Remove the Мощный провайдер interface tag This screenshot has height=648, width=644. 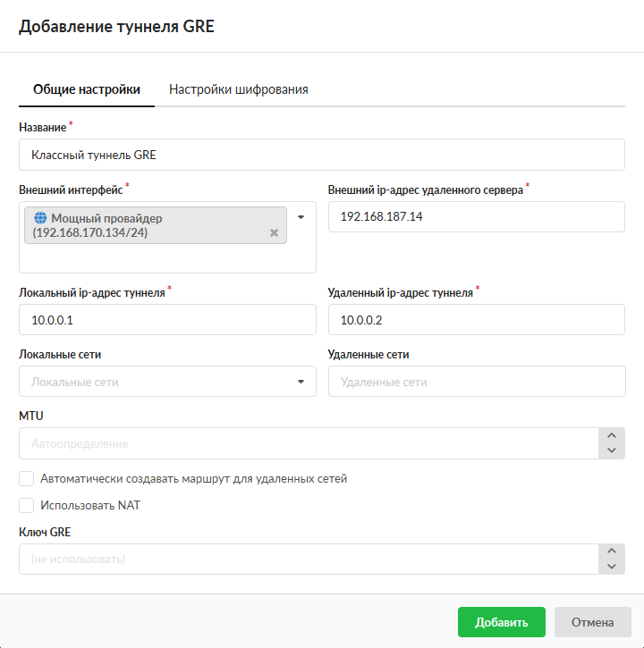(274, 233)
